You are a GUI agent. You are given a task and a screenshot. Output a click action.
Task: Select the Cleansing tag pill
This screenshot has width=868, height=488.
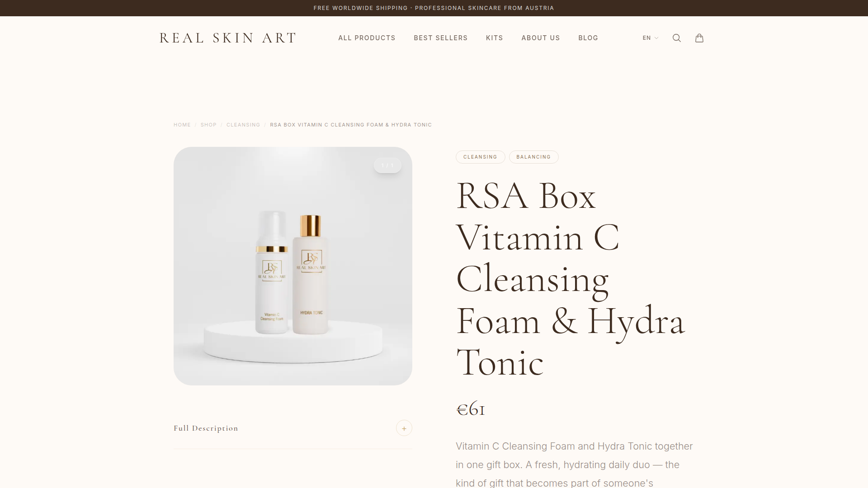[x=480, y=157]
